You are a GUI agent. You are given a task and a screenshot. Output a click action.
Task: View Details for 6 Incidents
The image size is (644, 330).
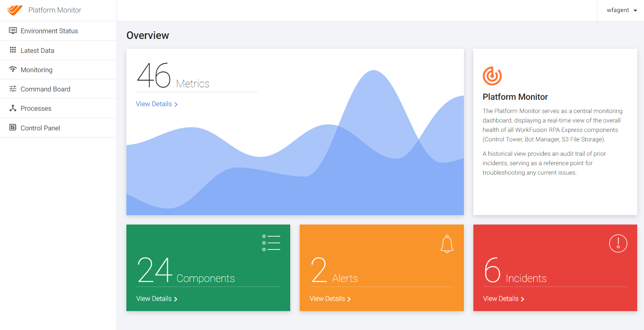coord(504,299)
